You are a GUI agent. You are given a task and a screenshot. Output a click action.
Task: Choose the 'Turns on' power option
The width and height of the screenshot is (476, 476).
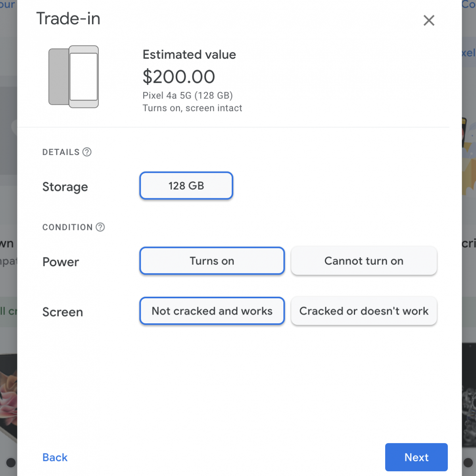coord(212,261)
